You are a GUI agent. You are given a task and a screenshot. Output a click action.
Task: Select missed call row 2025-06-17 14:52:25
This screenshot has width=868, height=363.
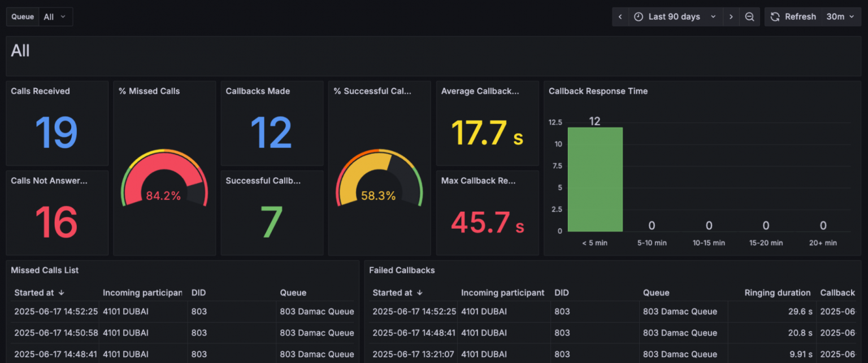[184, 312]
